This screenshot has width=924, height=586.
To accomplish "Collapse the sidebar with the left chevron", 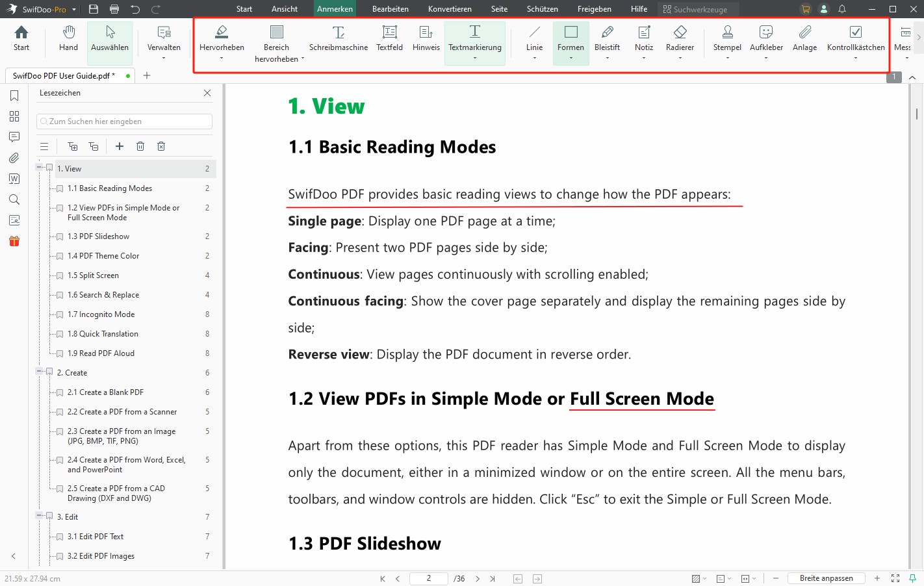I will click(x=14, y=556).
